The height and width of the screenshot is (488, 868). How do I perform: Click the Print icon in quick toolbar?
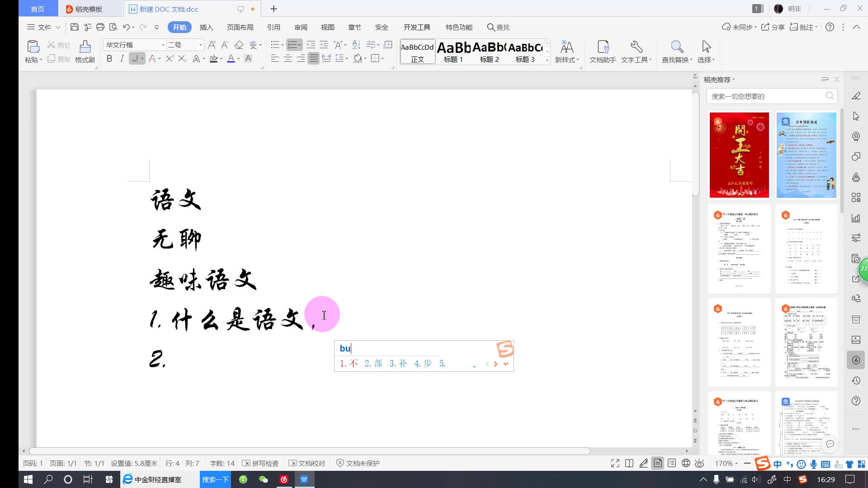click(100, 27)
